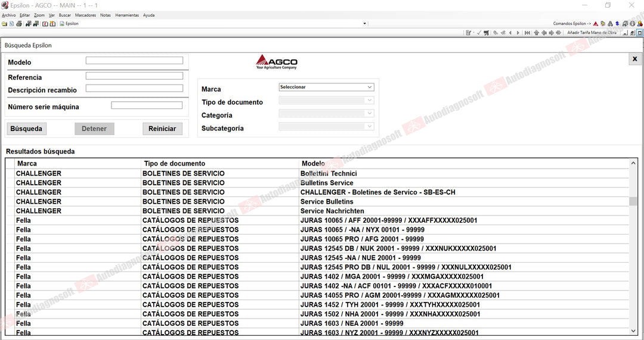Click the Reiniciar button
Image resolution: width=644 pixels, height=340 pixels.
(162, 129)
